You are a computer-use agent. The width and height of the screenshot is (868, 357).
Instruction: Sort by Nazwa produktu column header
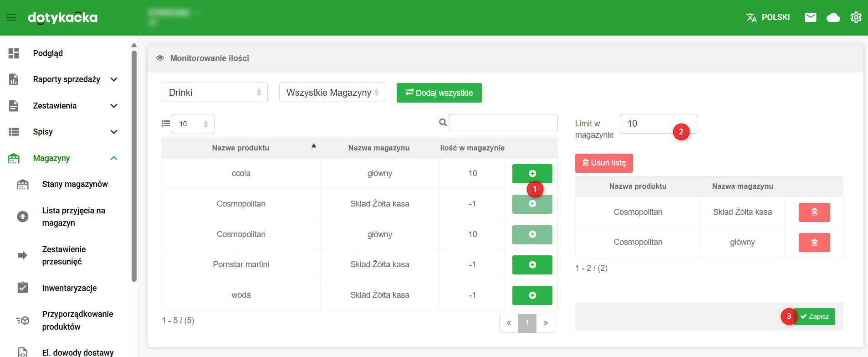point(240,148)
